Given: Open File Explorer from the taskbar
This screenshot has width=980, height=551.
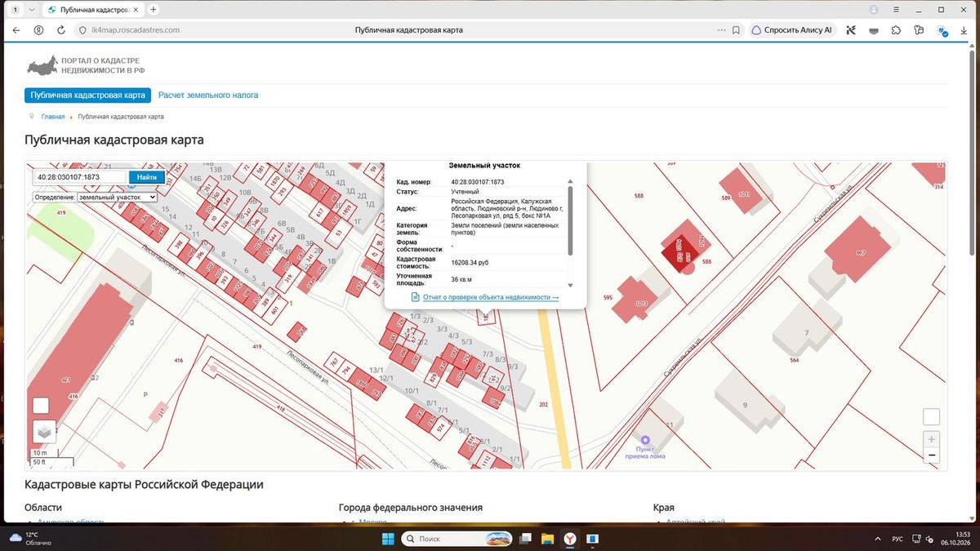Looking at the screenshot, I should pyautogui.click(x=548, y=539).
